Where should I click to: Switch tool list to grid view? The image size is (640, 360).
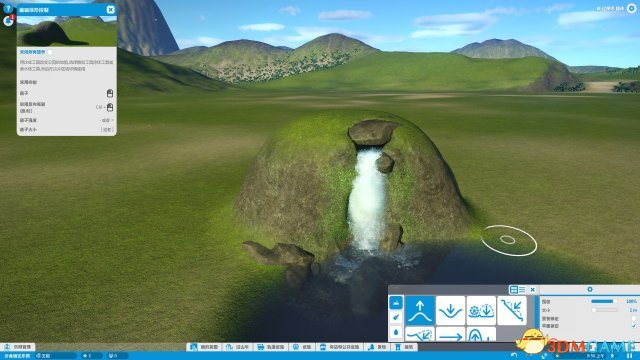point(514,289)
